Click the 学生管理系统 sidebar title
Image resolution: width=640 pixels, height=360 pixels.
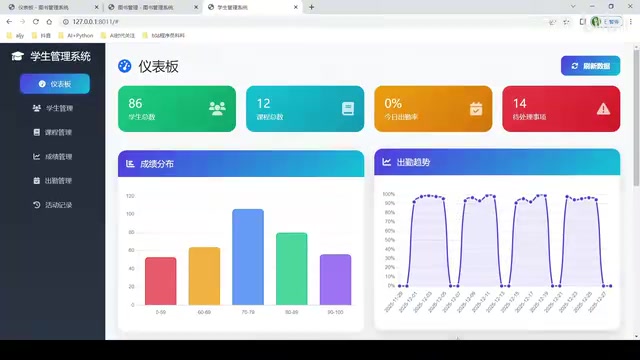pos(60,56)
